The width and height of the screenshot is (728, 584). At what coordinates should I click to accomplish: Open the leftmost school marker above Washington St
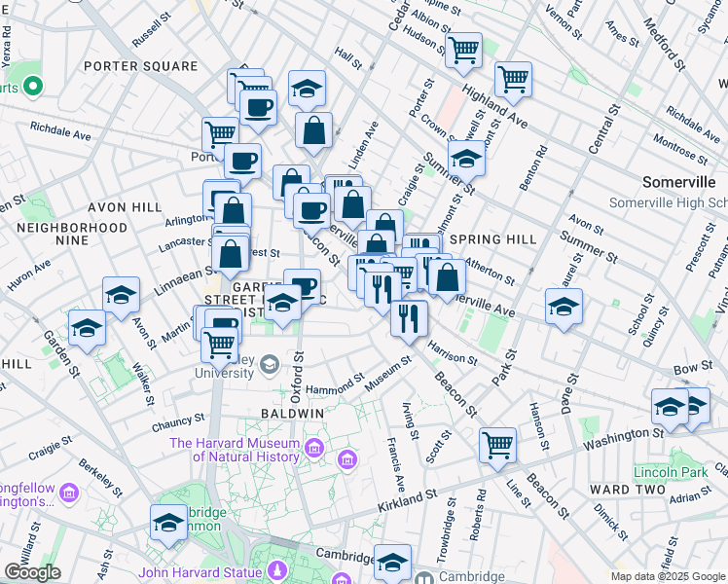click(670, 409)
